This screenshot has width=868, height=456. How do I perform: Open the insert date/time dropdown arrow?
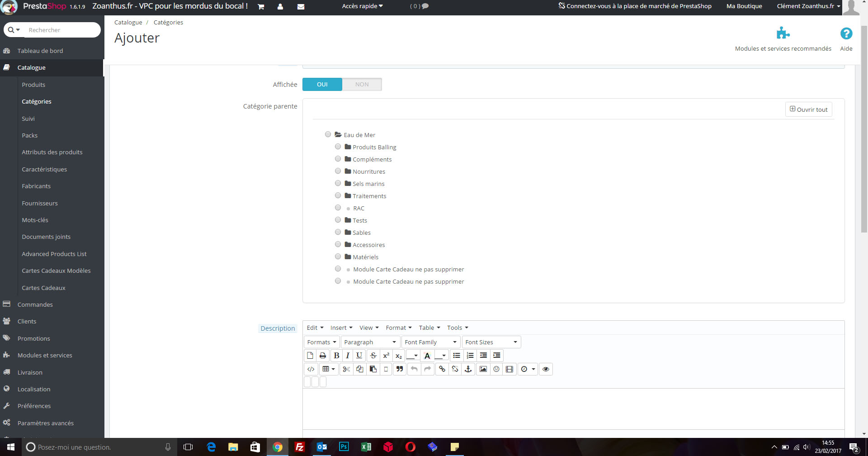tap(533, 369)
